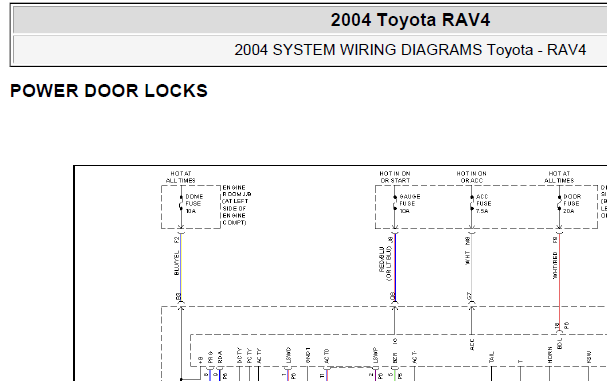Click the 'RSW' terminal label
Viewport: 607px width, 381px height.
pos(589,357)
